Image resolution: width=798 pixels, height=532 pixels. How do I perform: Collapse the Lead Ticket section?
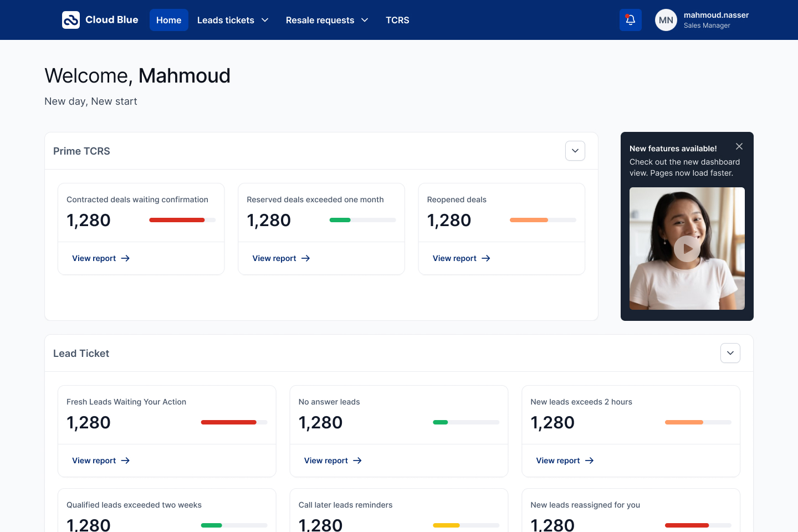coord(730,353)
